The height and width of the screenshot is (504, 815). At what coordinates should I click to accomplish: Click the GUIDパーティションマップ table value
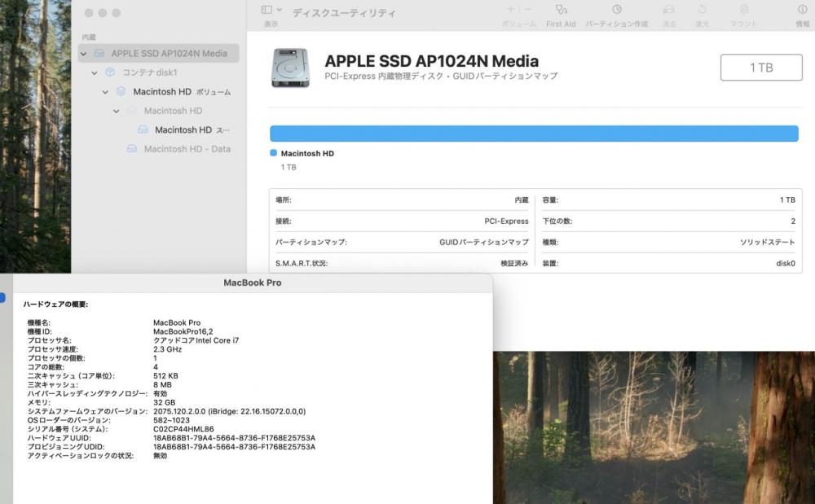tap(484, 243)
